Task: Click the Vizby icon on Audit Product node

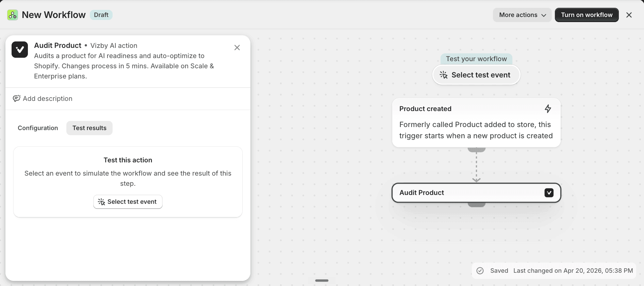Action: [549, 193]
